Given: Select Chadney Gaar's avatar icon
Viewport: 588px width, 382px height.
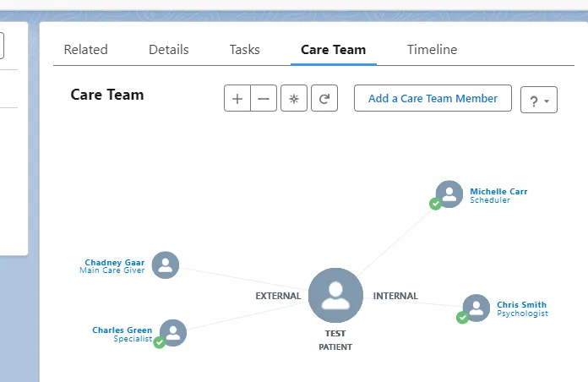Looking at the screenshot, I should pos(166,265).
